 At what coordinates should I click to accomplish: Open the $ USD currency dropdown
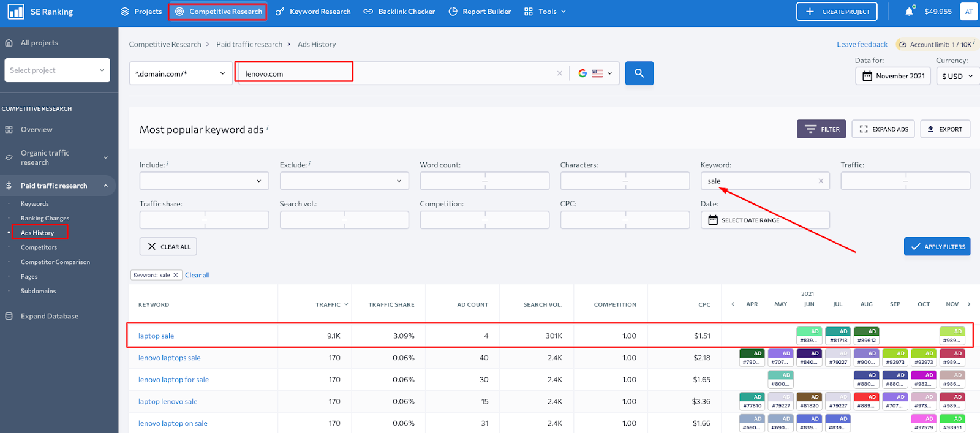(958, 76)
